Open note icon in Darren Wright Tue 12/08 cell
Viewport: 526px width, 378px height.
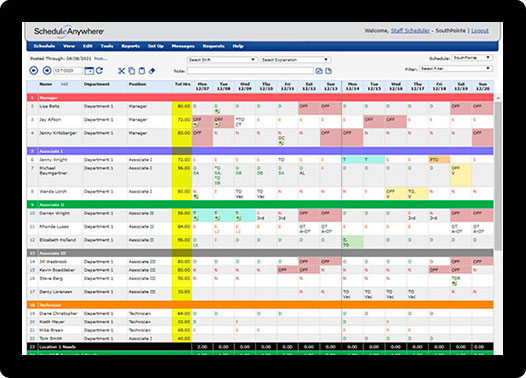(x=217, y=218)
